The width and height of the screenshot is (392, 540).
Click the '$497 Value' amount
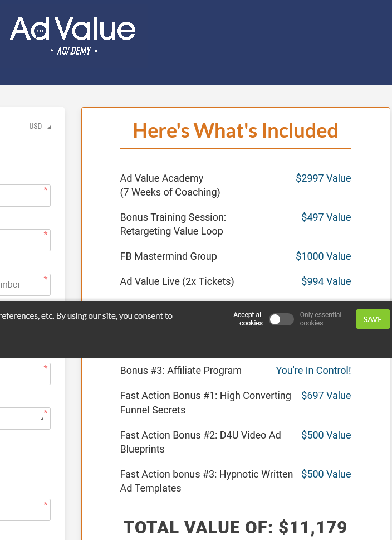pyautogui.click(x=326, y=217)
